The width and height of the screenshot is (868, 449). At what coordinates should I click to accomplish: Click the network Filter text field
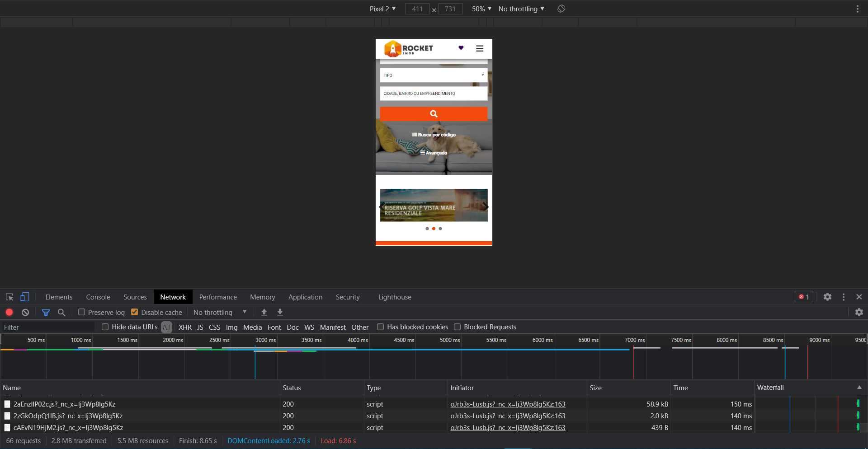[47, 327]
